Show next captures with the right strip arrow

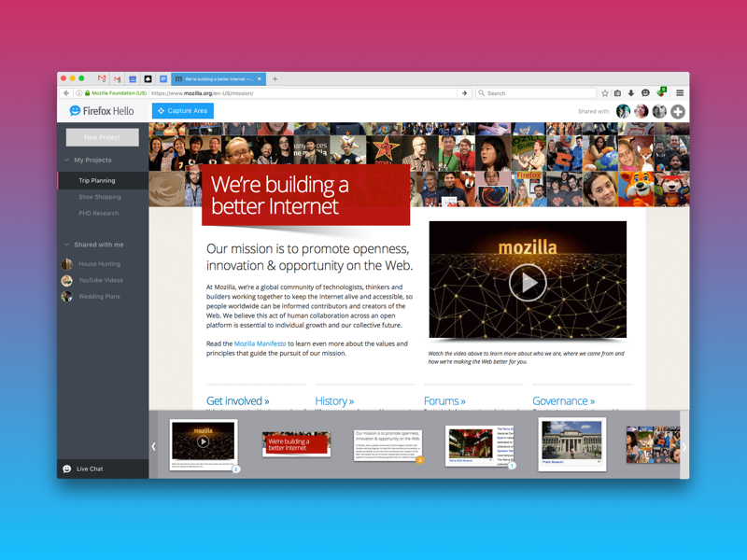684,446
